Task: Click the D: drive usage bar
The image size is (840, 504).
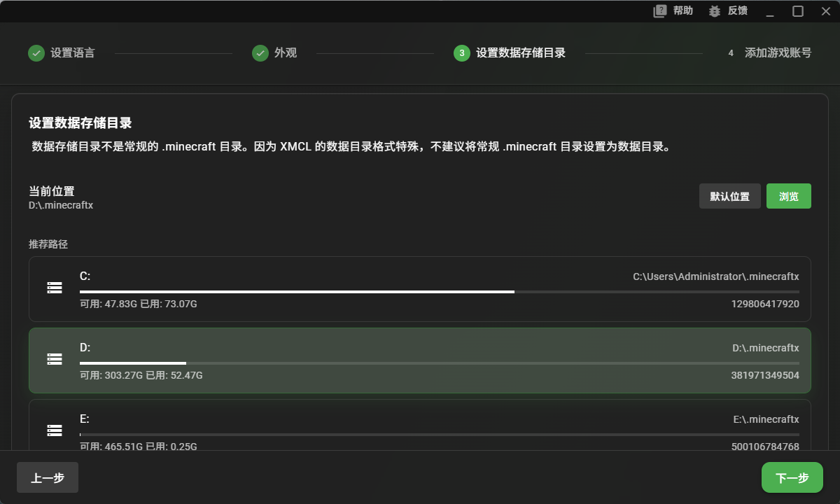Action: [x=440, y=363]
